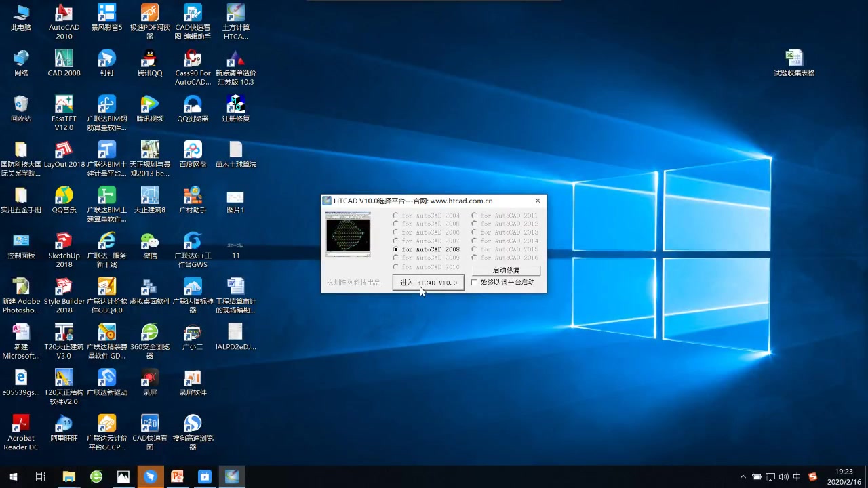Open the LayOut 2018 shortcut
This screenshot has height=488, width=868.
[64, 155]
